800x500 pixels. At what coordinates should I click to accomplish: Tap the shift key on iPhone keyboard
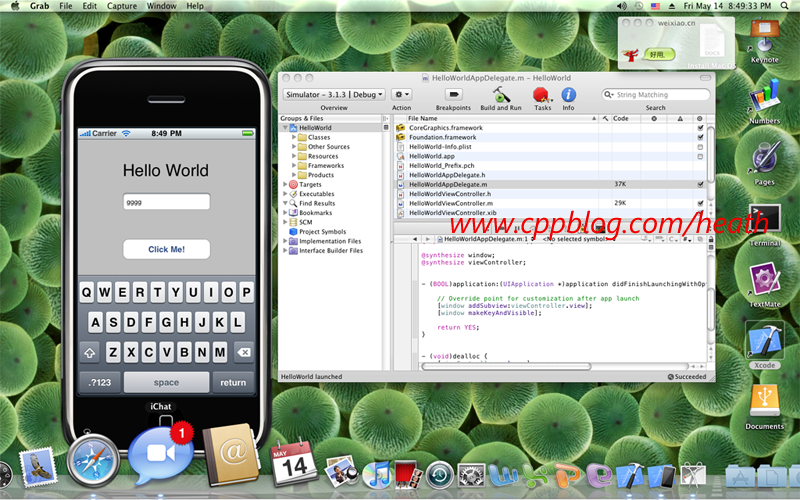pyautogui.click(x=90, y=353)
